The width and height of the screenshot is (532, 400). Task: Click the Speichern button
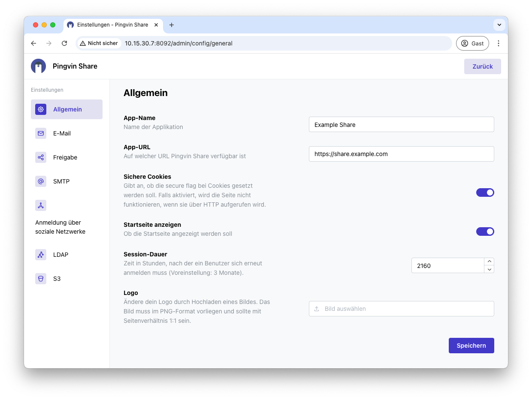(x=471, y=346)
